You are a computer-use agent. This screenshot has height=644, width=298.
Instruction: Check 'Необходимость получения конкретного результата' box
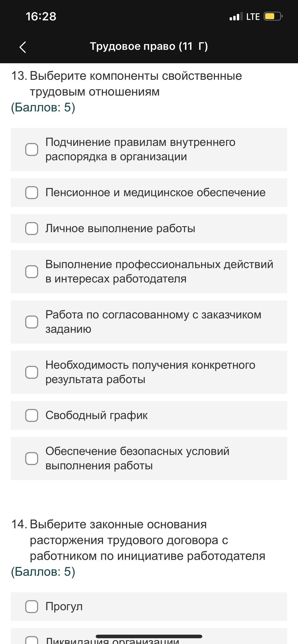point(32,372)
